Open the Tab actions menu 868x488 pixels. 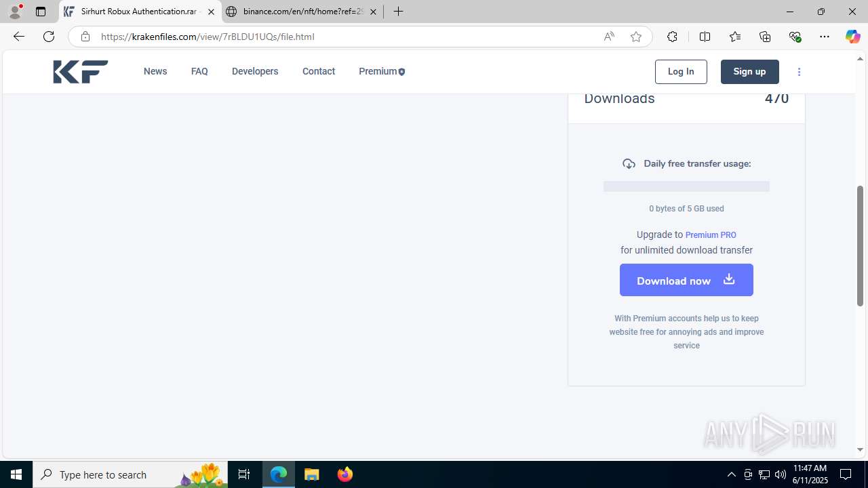(41, 12)
